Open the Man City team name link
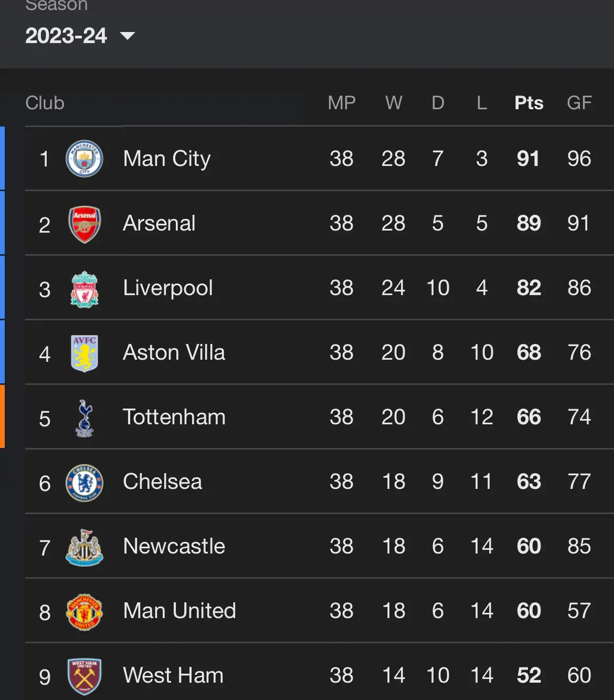The height and width of the screenshot is (700, 614). pos(167,159)
